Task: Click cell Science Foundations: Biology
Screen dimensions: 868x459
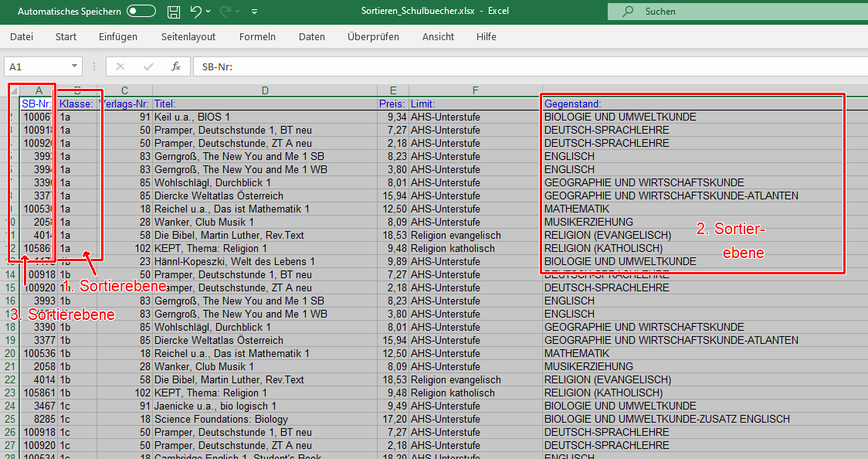Action: click(x=265, y=419)
